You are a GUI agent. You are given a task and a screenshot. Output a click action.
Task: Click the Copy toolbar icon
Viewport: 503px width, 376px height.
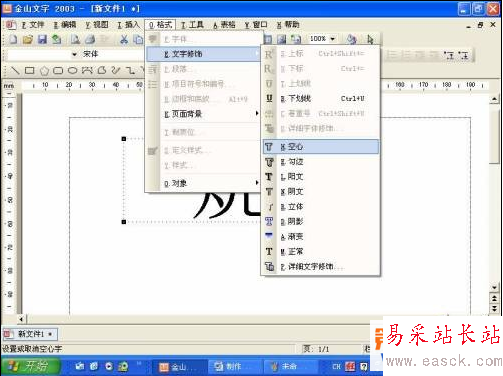138,40
